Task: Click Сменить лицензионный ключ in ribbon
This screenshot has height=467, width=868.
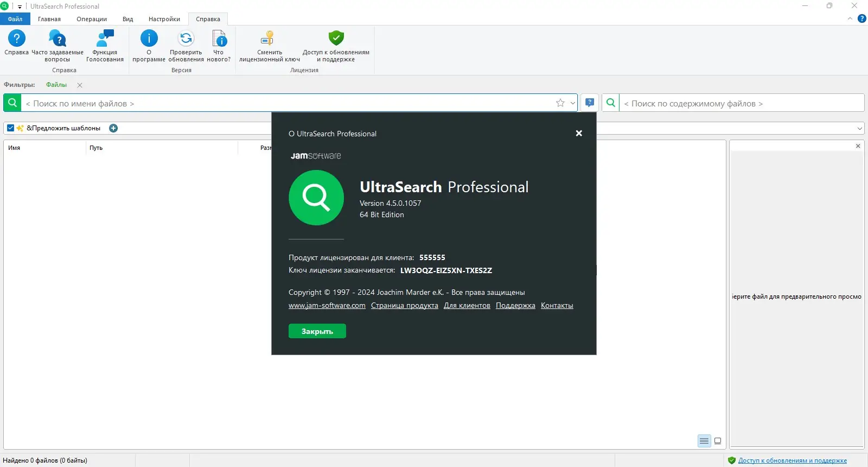Action: pos(269,46)
